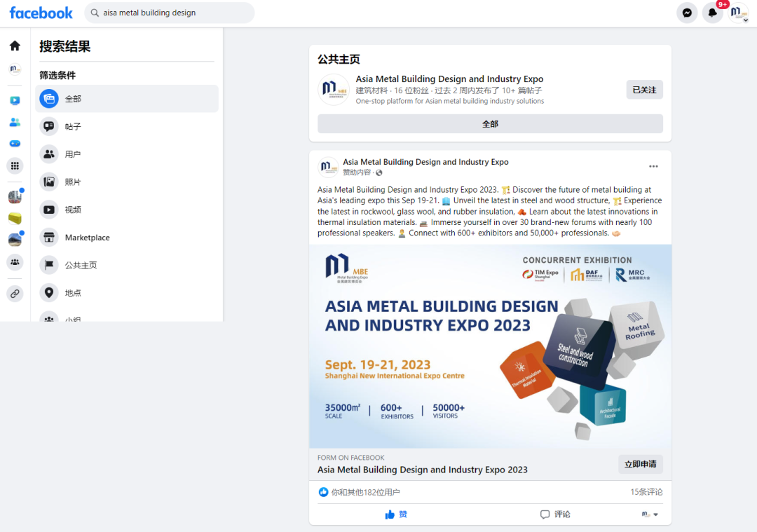Filter results by 地点

click(x=127, y=293)
